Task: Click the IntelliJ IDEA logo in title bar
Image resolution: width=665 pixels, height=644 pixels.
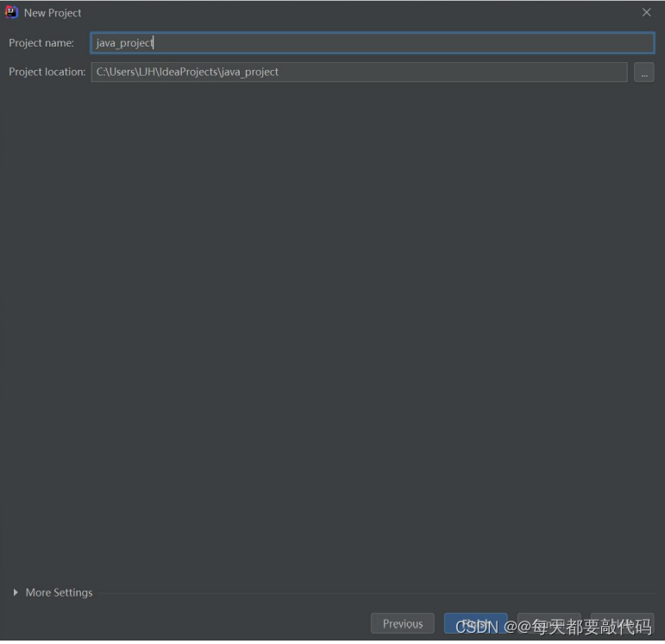Action: pos(11,13)
